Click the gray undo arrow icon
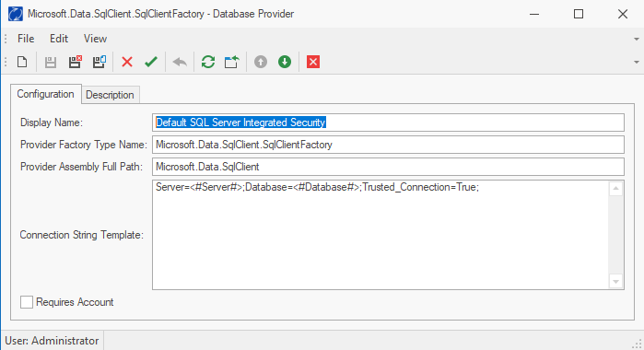 180,62
